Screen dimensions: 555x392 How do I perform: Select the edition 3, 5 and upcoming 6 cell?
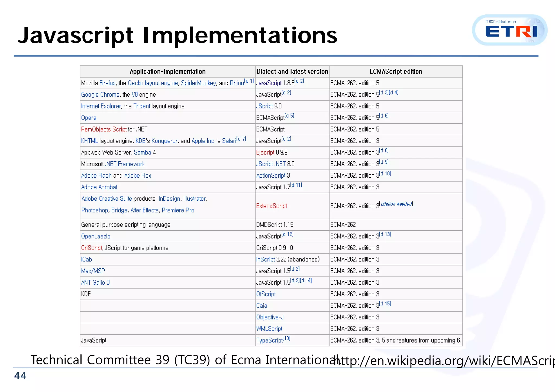(396, 341)
